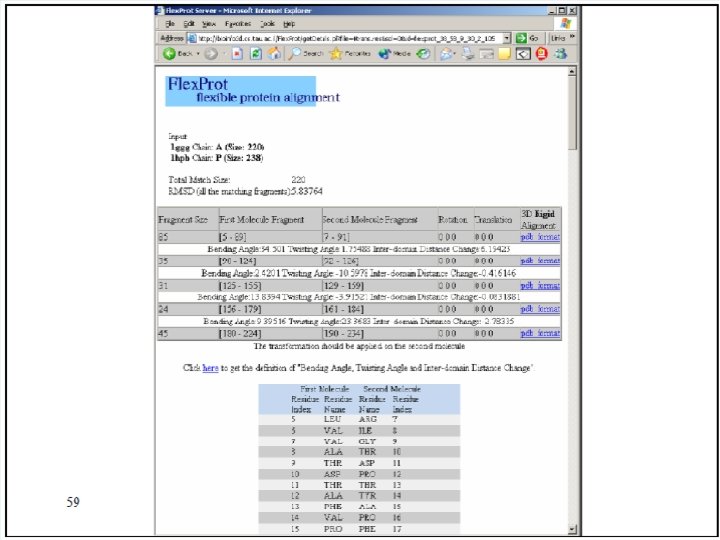This screenshot has height=540, width=720.
Task: Go to the Home page icon
Action: [274, 54]
